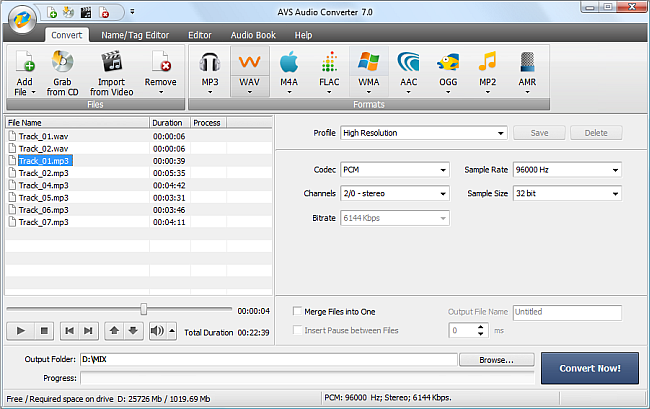Move selected file down in the list
Image resolution: width=650 pixels, height=409 pixels.
[133, 331]
